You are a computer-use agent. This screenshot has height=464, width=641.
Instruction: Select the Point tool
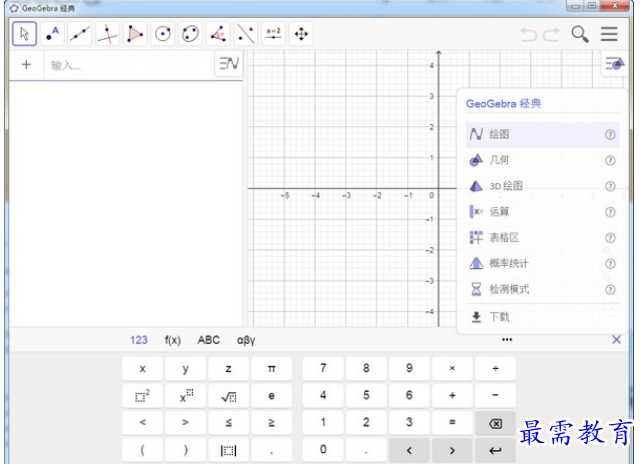(52, 34)
